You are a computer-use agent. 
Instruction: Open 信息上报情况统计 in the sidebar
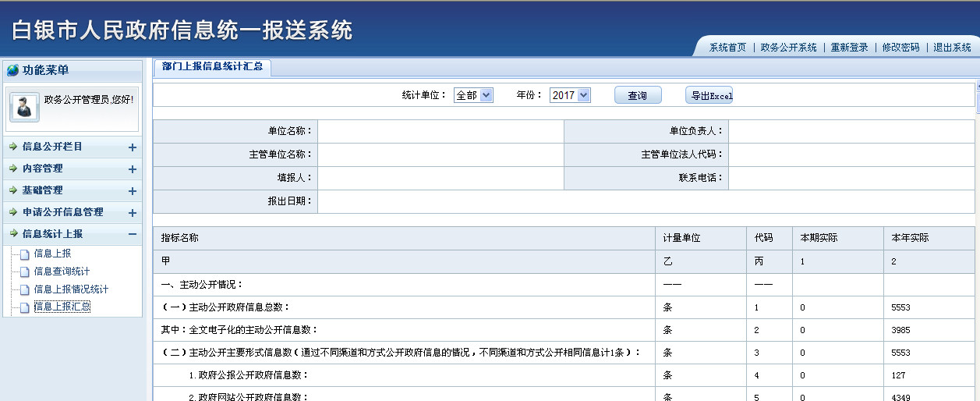coord(71,289)
